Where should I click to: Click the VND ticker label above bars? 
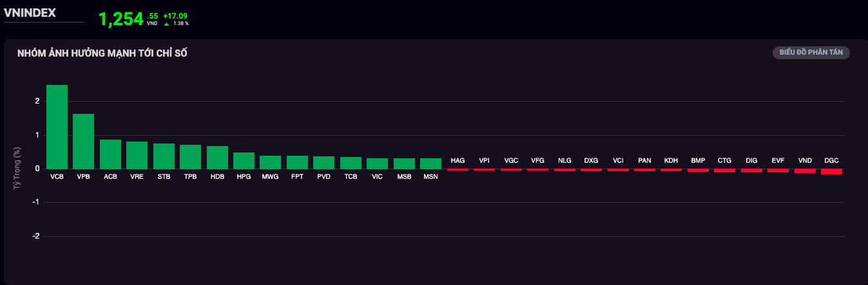pyautogui.click(x=805, y=160)
